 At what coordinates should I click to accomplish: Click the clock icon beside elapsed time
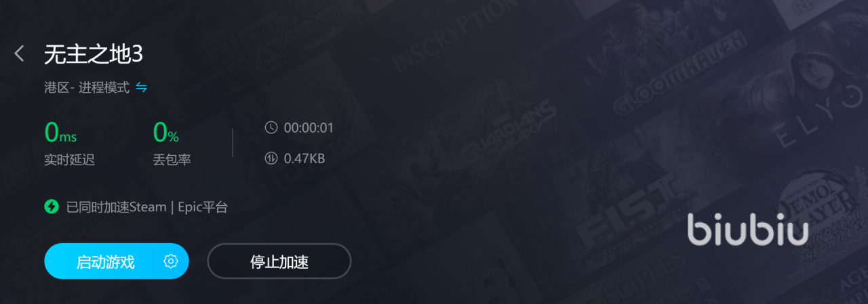coord(271,127)
